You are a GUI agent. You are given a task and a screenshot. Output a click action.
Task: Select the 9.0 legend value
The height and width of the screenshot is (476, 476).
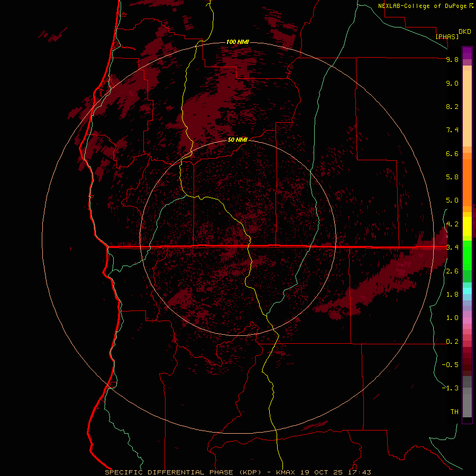coord(452,83)
